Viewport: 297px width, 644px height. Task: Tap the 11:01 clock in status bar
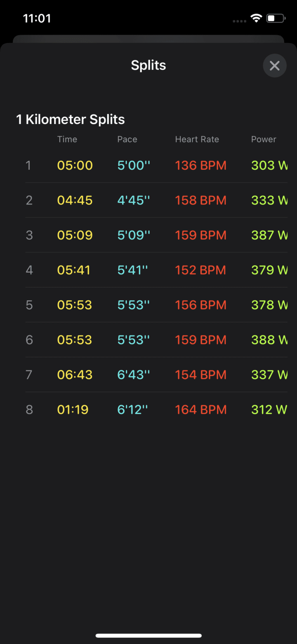point(37,19)
